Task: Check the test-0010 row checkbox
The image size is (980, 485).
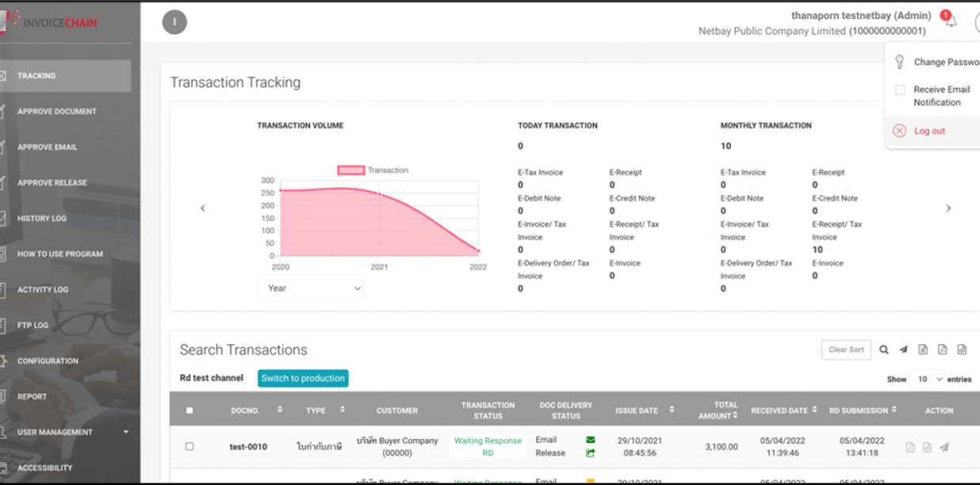Action: click(x=189, y=447)
